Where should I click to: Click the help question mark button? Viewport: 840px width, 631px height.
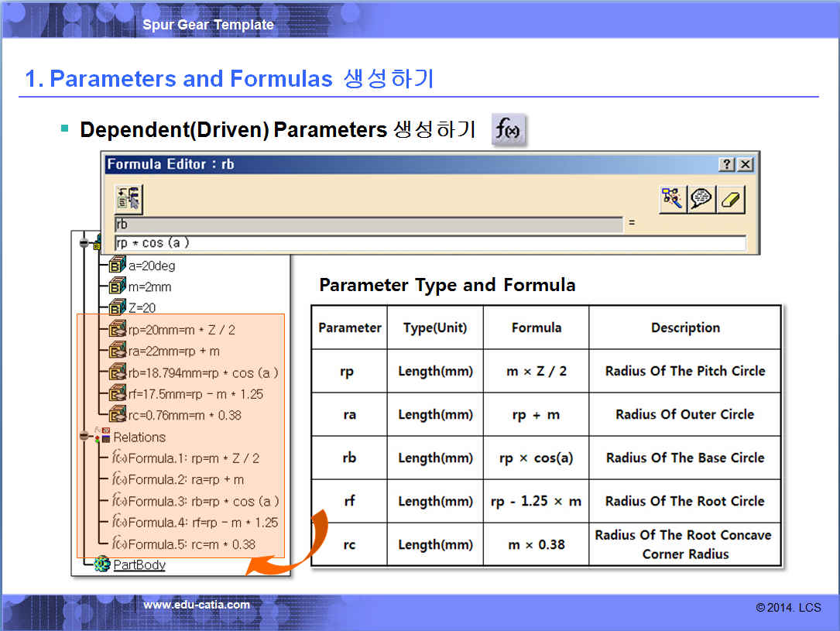[726, 164]
